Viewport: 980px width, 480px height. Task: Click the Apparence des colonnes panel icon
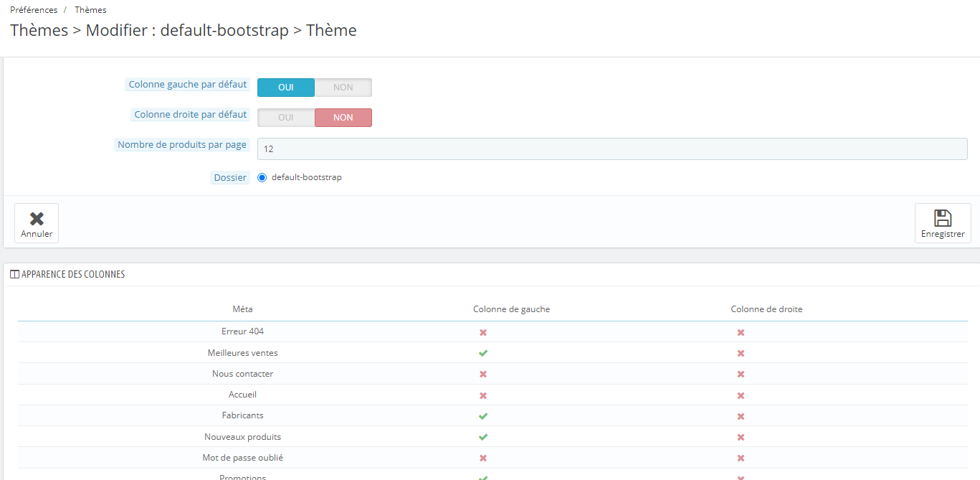15,274
